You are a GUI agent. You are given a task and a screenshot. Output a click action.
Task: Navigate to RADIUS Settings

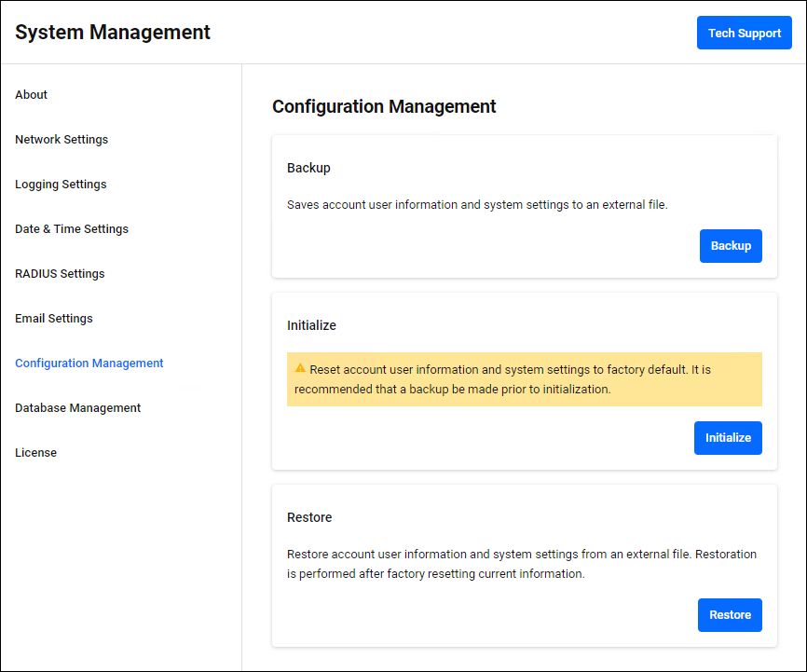tap(60, 274)
